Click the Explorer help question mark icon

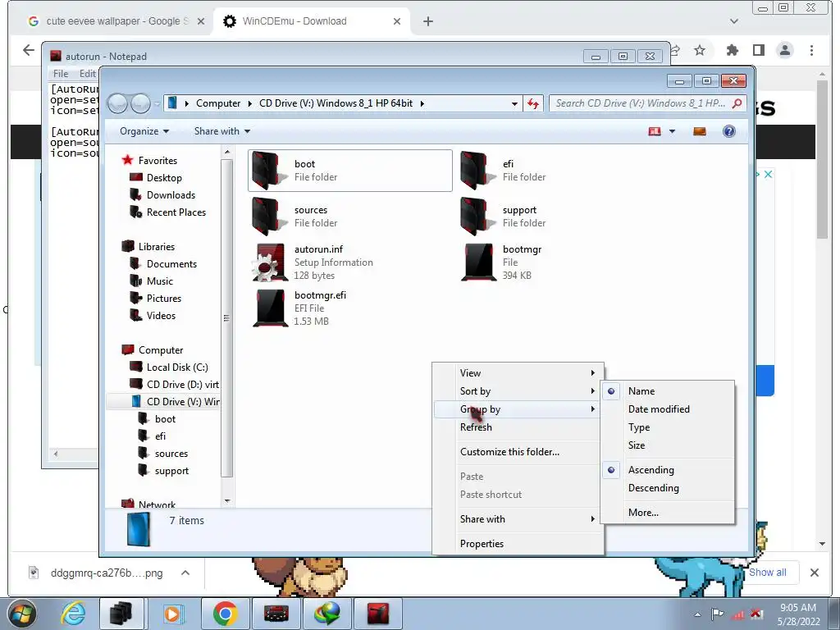[x=728, y=131]
